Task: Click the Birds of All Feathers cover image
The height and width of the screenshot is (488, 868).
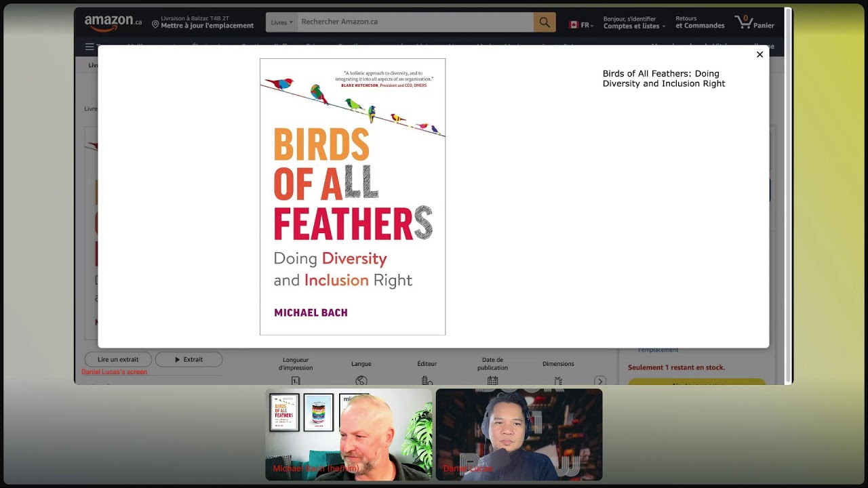Action: click(353, 197)
